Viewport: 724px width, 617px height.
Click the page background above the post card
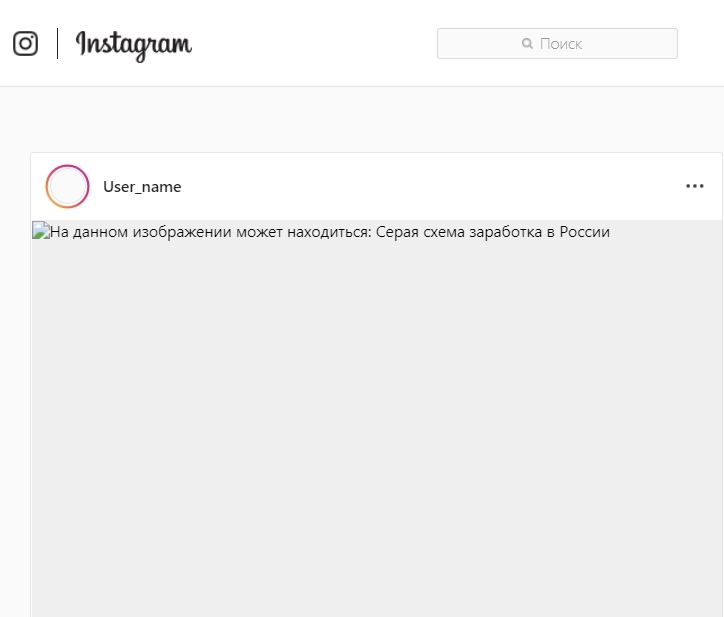pyautogui.click(x=362, y=119)
